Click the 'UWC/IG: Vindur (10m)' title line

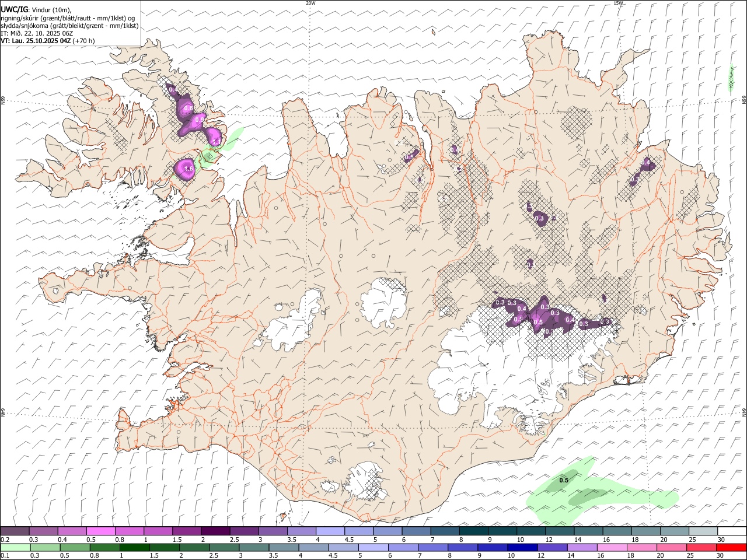click(x=36, y=10)
